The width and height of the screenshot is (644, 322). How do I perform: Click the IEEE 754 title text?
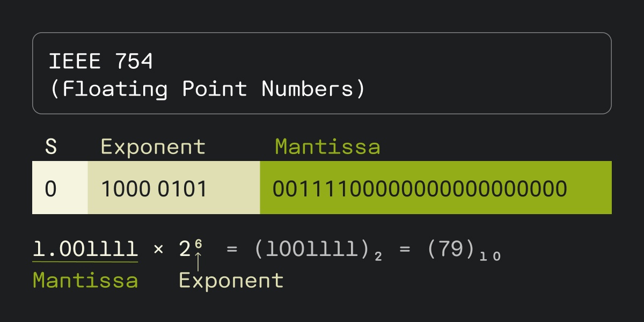[101, 61]
